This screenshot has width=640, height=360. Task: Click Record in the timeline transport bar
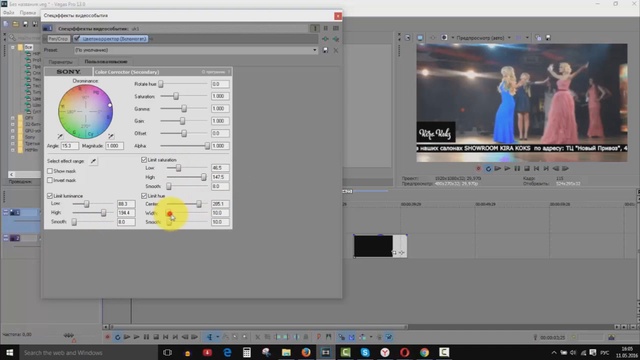click(107, 337)
